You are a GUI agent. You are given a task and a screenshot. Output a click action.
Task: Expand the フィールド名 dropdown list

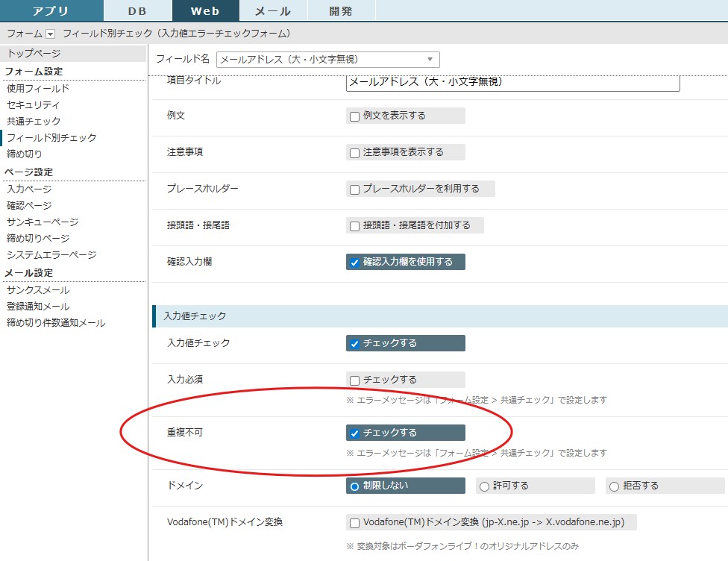430,60
